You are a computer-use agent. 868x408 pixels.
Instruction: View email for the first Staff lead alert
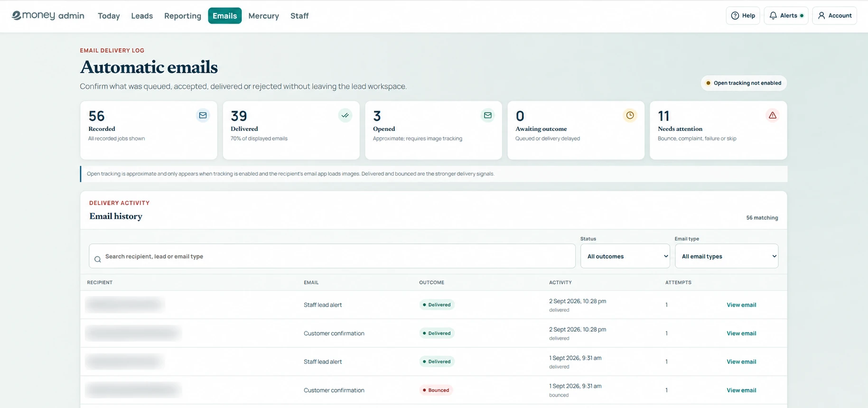[741, 305]
